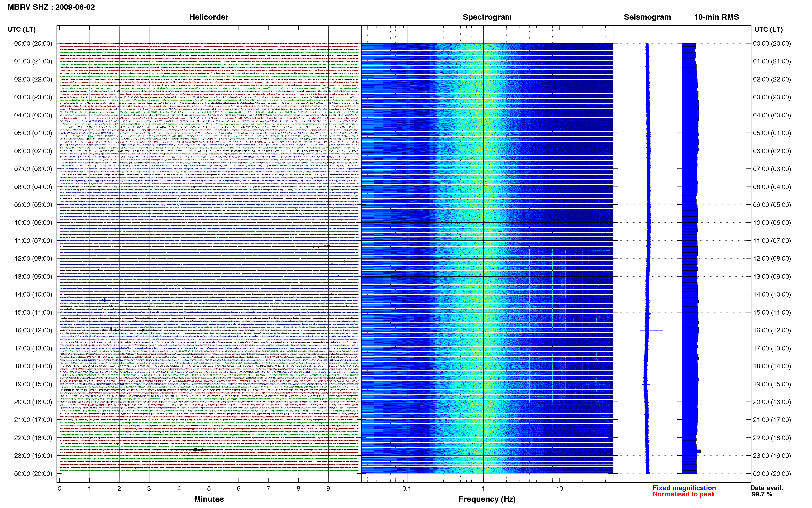Screen dimensions: 812x508
Task: Click the 'Minutes' x-axis label
Action: pyautogui.click(x=209, y=499)
